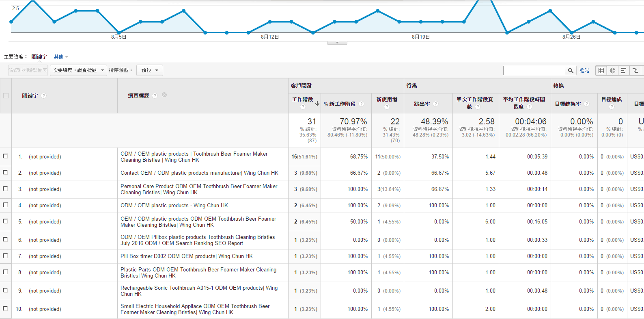Select the 關鍵字 primary dimension
This screenshot has width=644, height=319.
(39, 57)
